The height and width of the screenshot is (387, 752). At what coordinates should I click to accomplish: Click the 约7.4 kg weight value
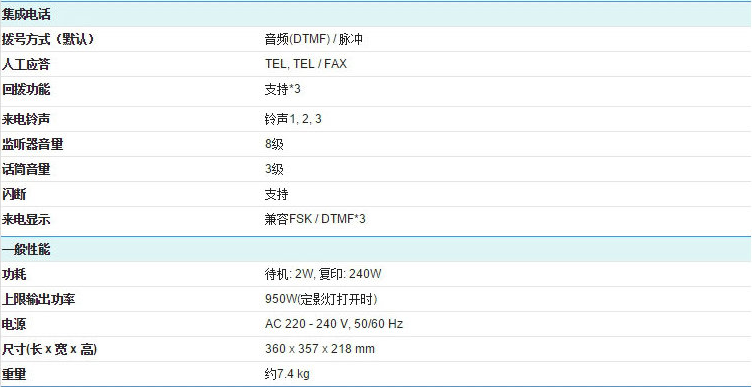tap(287, 374)
